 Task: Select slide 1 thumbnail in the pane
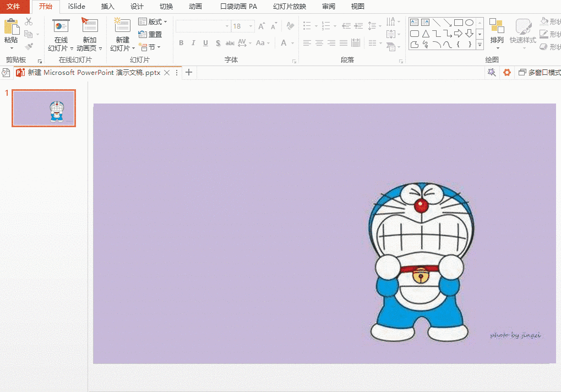click(43, 108)
